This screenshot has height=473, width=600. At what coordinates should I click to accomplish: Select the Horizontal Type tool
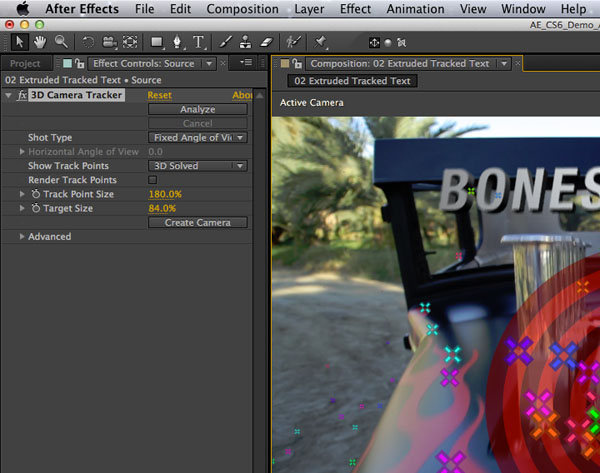[x=199, y=42]
